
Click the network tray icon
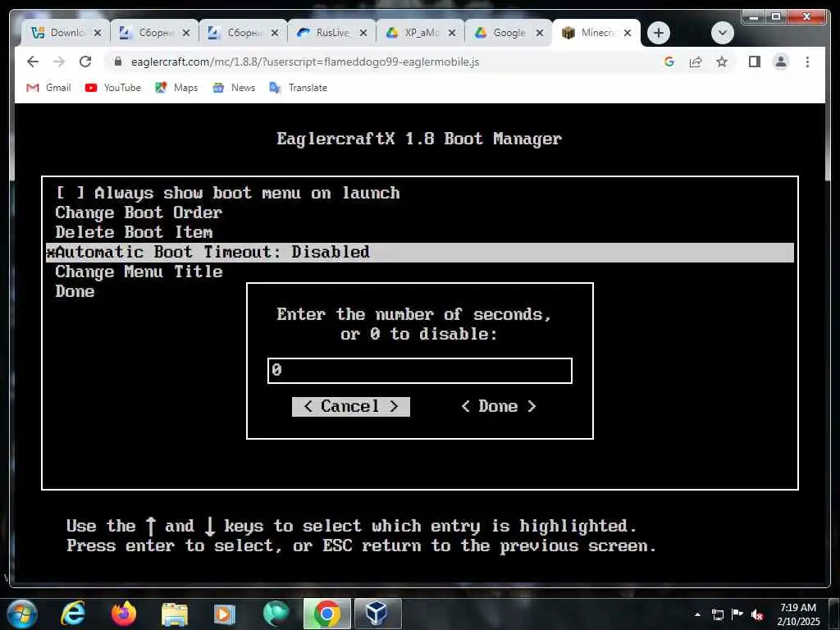tap(717, 614)
